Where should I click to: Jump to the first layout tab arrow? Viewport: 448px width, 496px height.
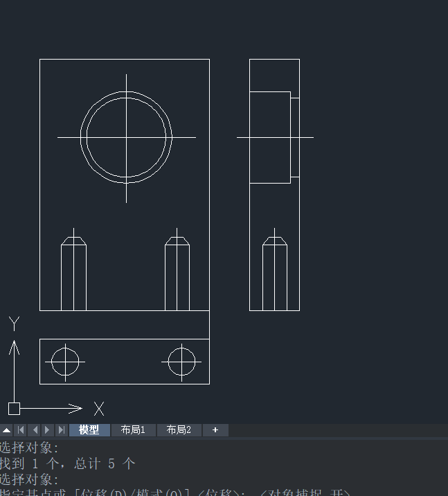(x=21, y=430)
